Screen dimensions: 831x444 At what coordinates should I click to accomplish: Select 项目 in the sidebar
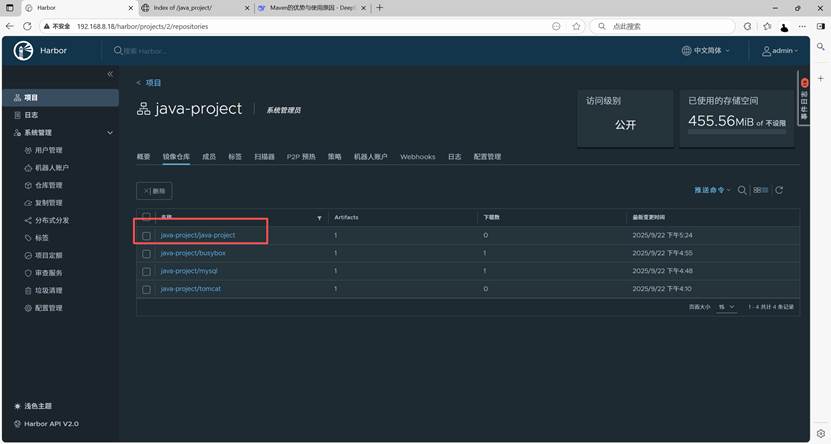60,98
